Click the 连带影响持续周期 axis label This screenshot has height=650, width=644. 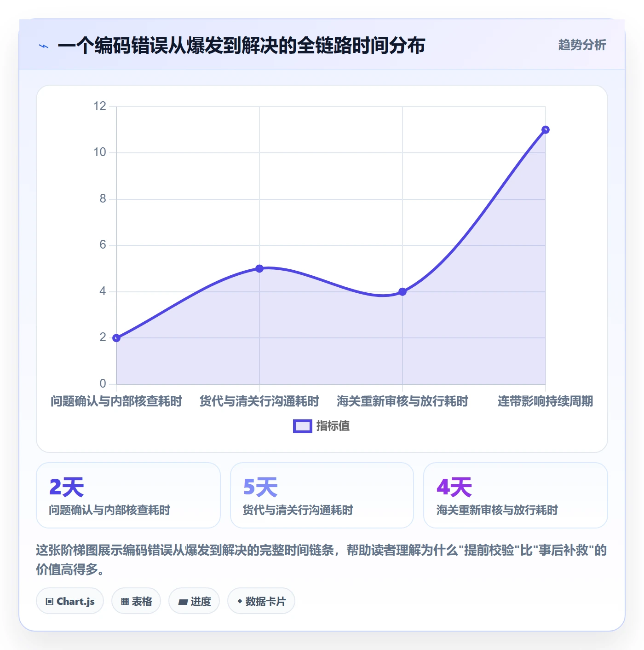pyautogui.click(x=546, y=401)
